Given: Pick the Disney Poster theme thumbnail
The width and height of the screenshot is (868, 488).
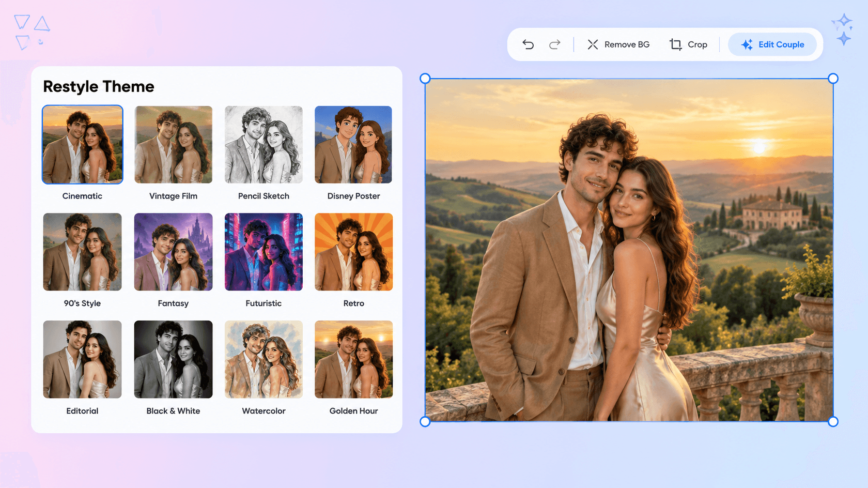Looking at the screenshot, I should click(x=353, y=145).
